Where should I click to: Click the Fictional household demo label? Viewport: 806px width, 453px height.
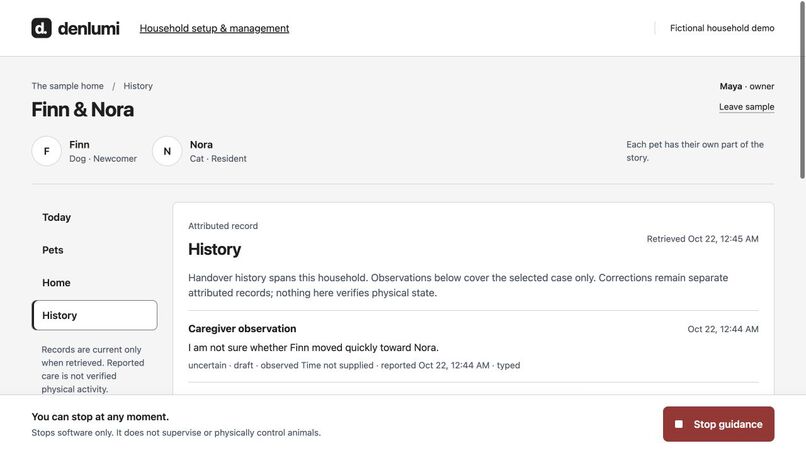(x=722, y=28)
